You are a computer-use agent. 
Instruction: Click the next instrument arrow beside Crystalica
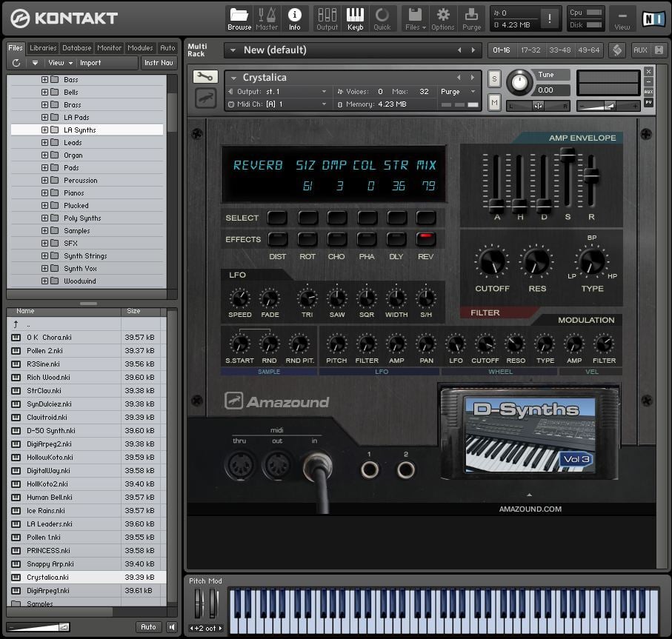coord(473,78)
